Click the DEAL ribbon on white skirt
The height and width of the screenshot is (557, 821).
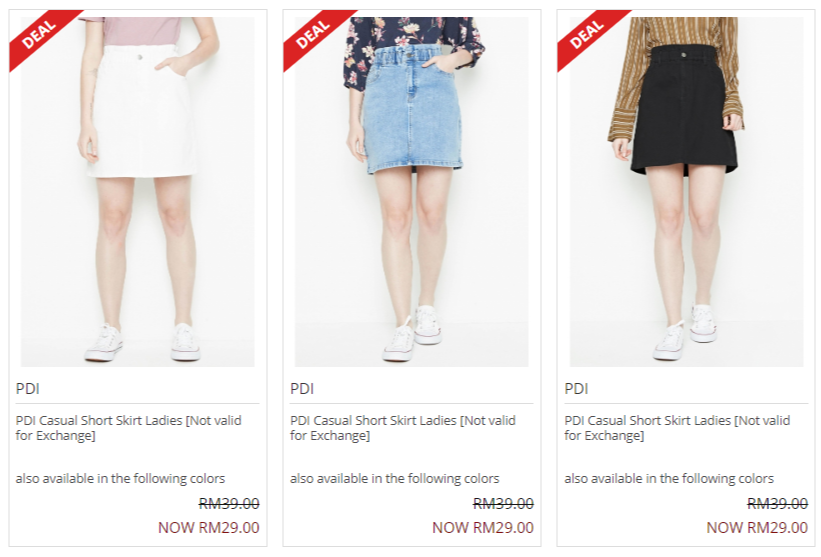[x=38, y=35]
